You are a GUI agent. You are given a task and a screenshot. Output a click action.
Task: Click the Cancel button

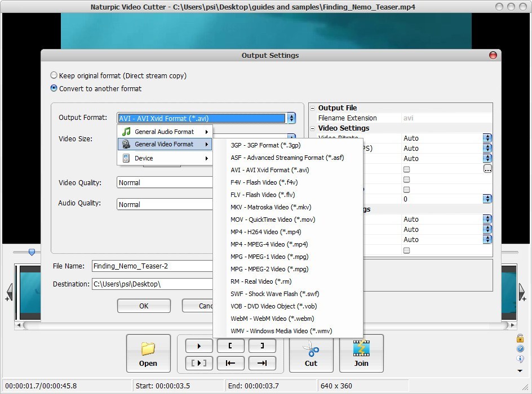(x=198, y=306)
